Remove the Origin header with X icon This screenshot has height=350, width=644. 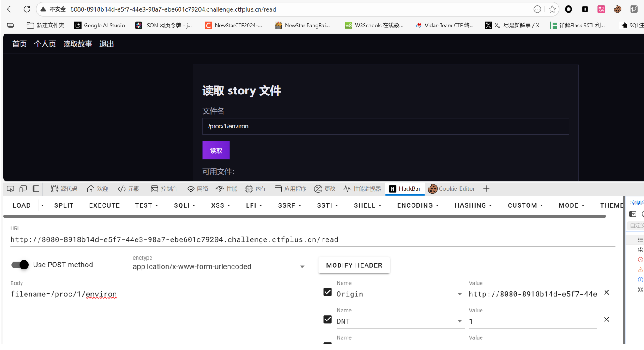606,292
